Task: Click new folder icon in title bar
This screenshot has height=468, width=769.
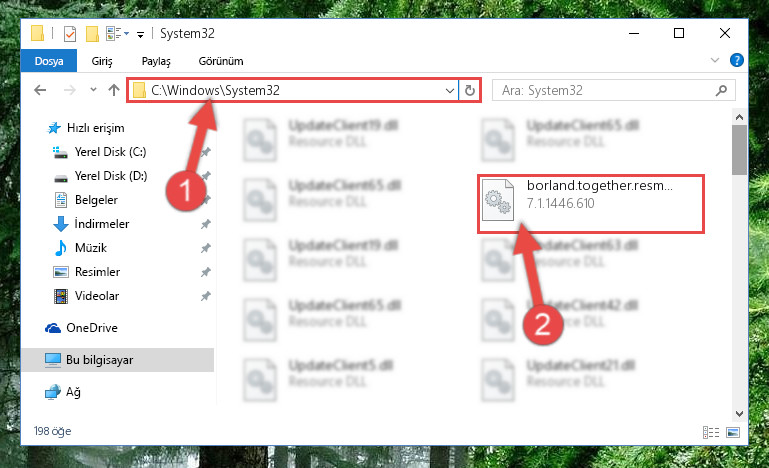Action: pos(92,34)
